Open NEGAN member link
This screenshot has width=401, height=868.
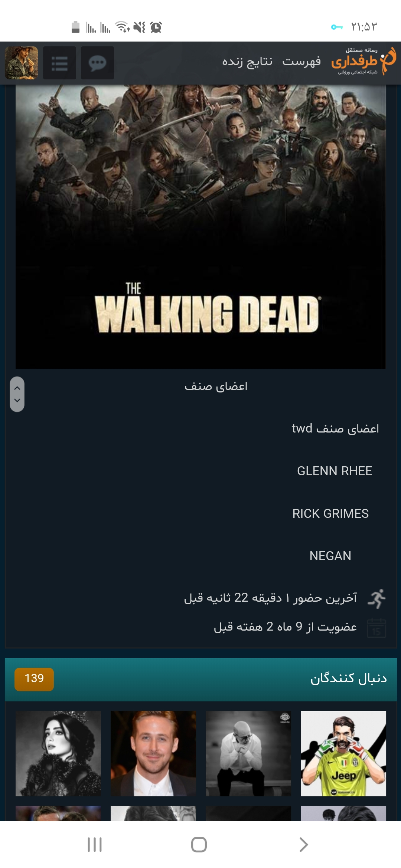330,556
